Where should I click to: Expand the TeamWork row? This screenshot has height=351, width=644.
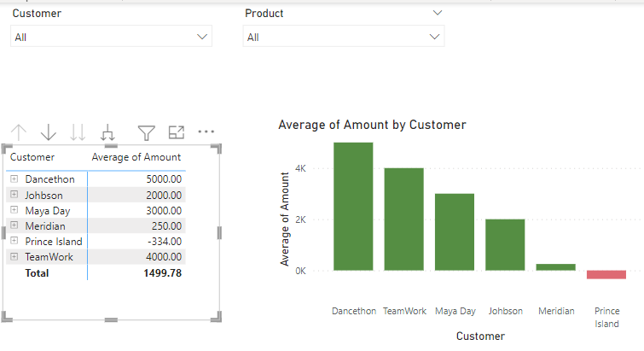click(x=14, y=256)
